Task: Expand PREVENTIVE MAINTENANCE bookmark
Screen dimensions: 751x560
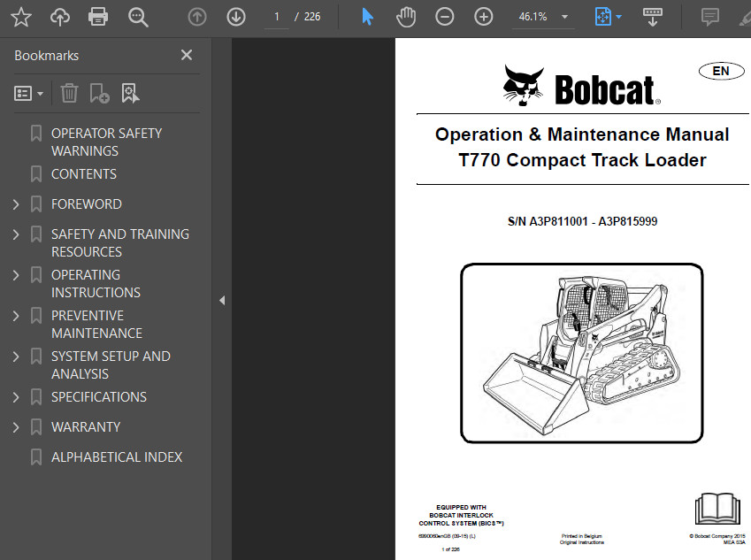Action: [x=16, y=316]
